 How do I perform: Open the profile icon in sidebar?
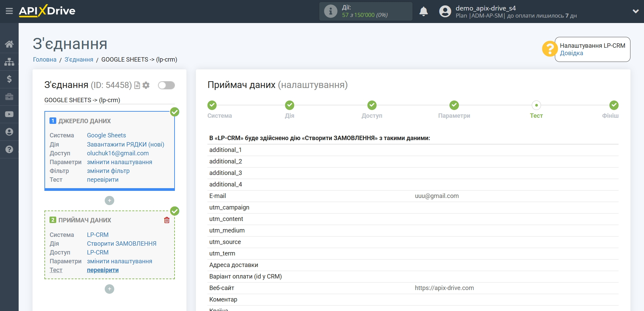[9, 132]
